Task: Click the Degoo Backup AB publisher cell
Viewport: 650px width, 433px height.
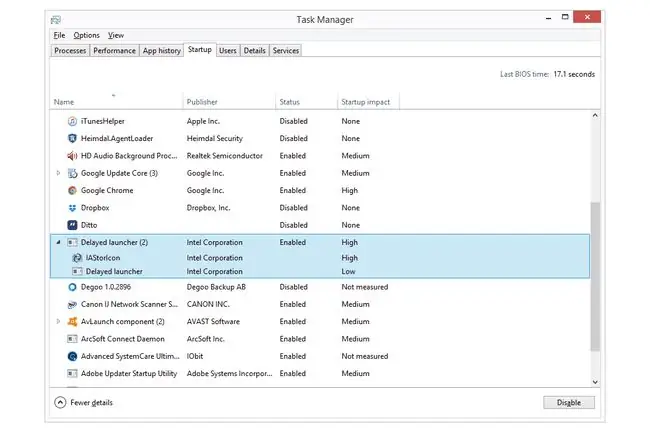Action: pos(216,287)
